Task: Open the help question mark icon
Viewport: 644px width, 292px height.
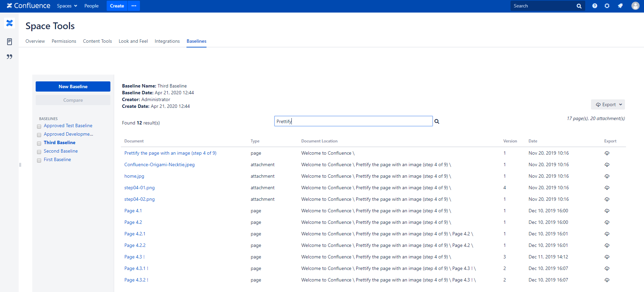Action: [595, 6]
